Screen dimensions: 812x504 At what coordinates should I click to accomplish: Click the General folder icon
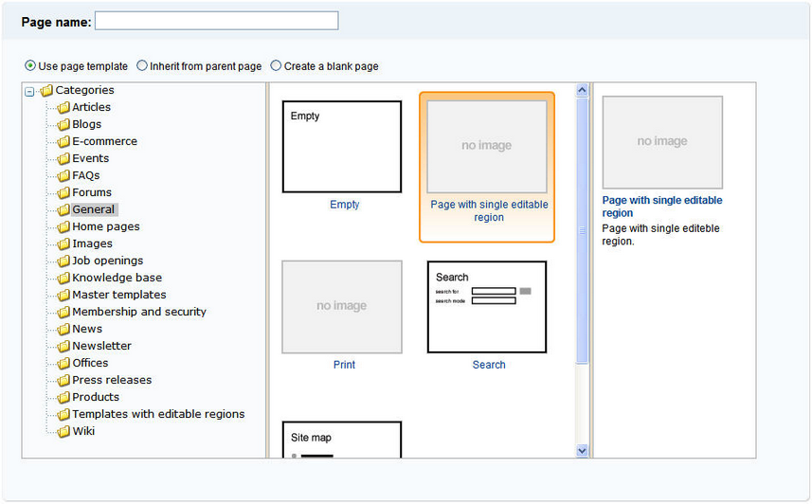click(x=63, y=209)
